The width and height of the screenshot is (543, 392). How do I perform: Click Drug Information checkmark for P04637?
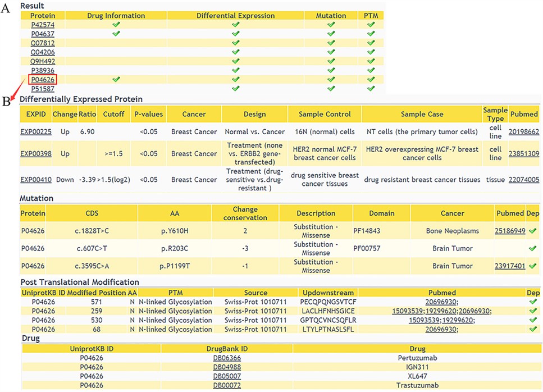tap(116, 33)
